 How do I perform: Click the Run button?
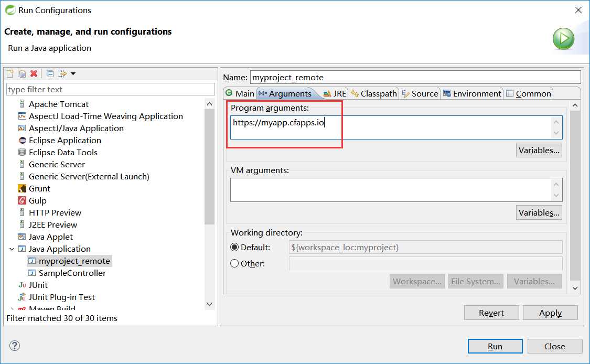495,346
